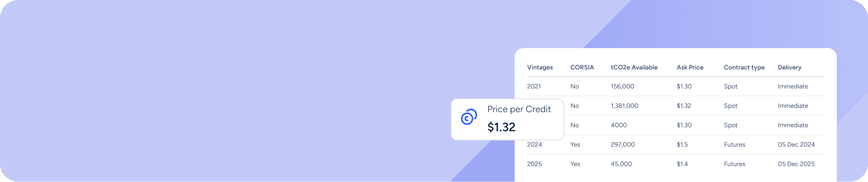The height and width of the screenshot is (182, 868).
Task: Click the $1.5 ask price
Action: (682, 145)
